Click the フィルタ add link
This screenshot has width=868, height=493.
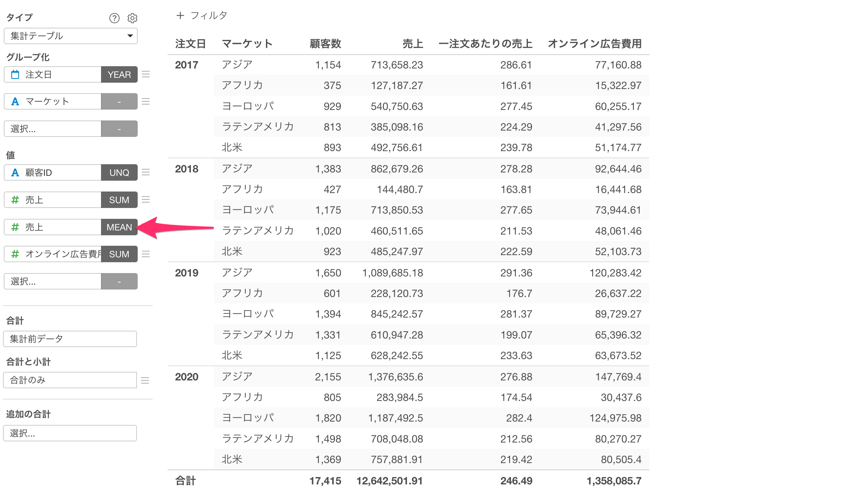click(x=209, y=15)
